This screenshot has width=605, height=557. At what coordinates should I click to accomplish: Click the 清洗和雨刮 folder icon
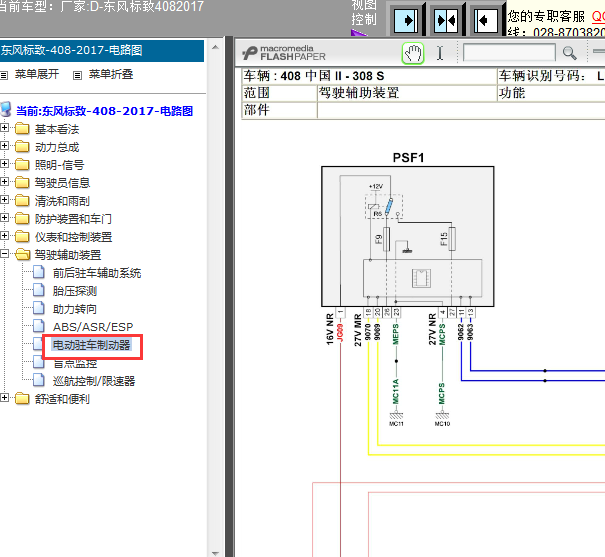pyautogui.click(x=22, y=201)
